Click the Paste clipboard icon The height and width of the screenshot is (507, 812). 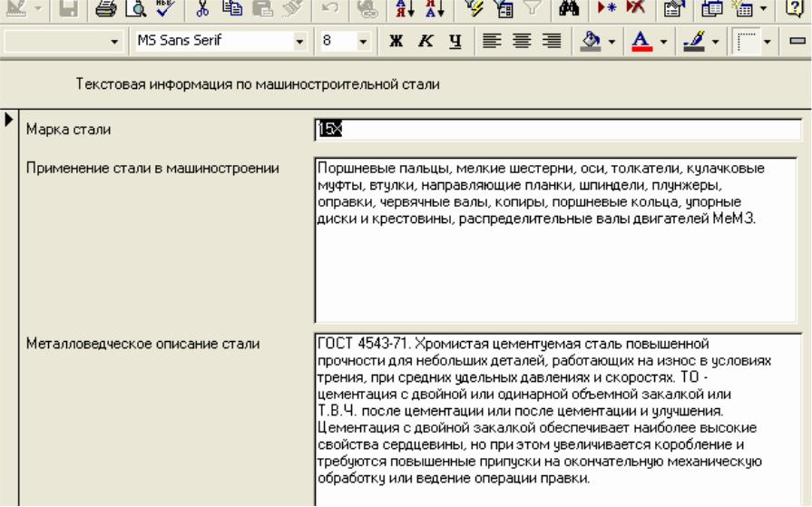pos(262,8)
